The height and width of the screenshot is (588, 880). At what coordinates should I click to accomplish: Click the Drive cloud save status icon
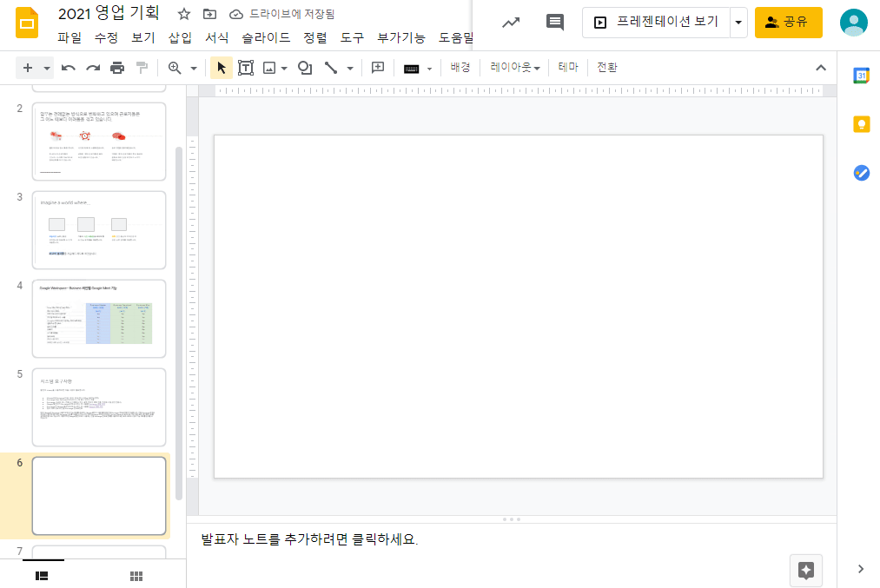coord(236,14)
